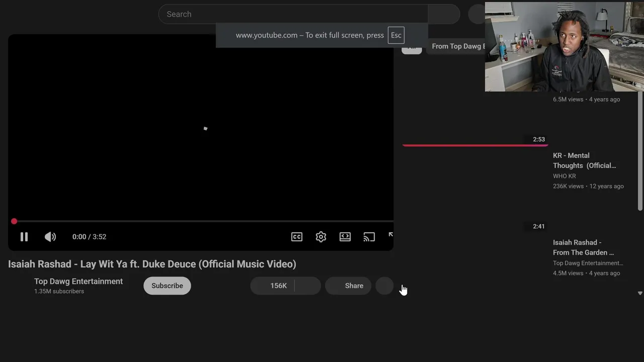This screenshot has height=362, width=644.
Task: Click the page scrollbar down arrow
Action: click(x=640, y=293)
